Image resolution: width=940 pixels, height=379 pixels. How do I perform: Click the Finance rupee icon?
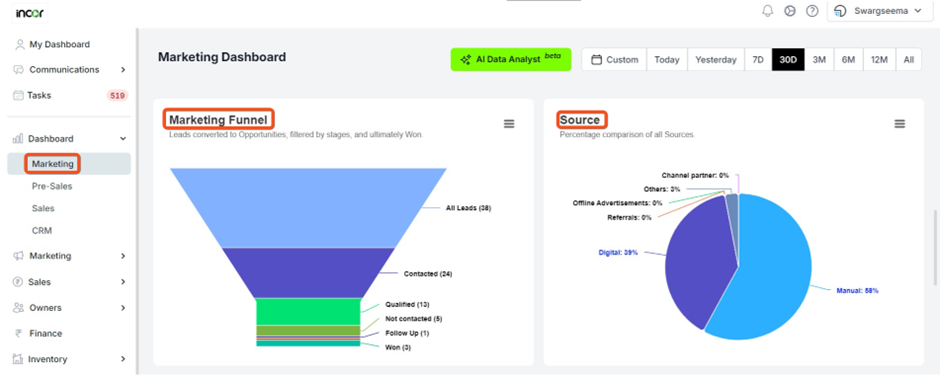pos(19,333)
